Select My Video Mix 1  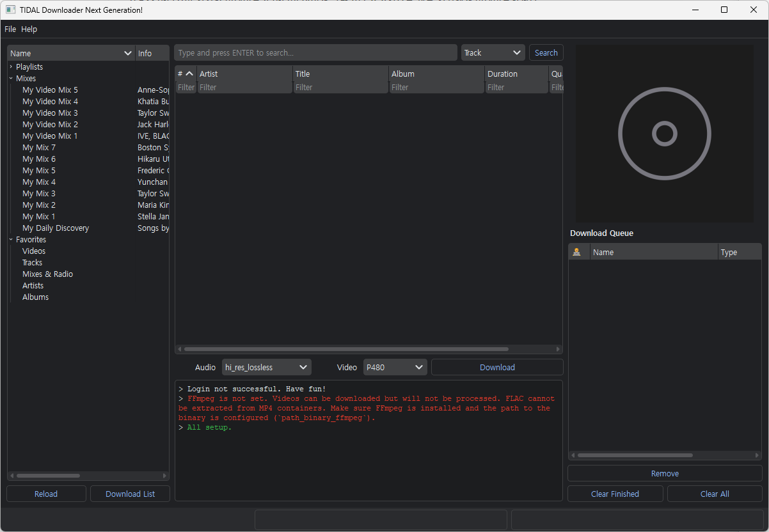tap(50, 136)
